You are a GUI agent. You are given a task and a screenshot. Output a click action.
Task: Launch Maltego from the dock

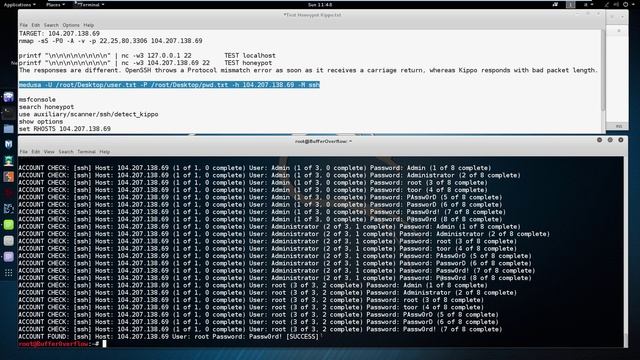tap(9, 209)
